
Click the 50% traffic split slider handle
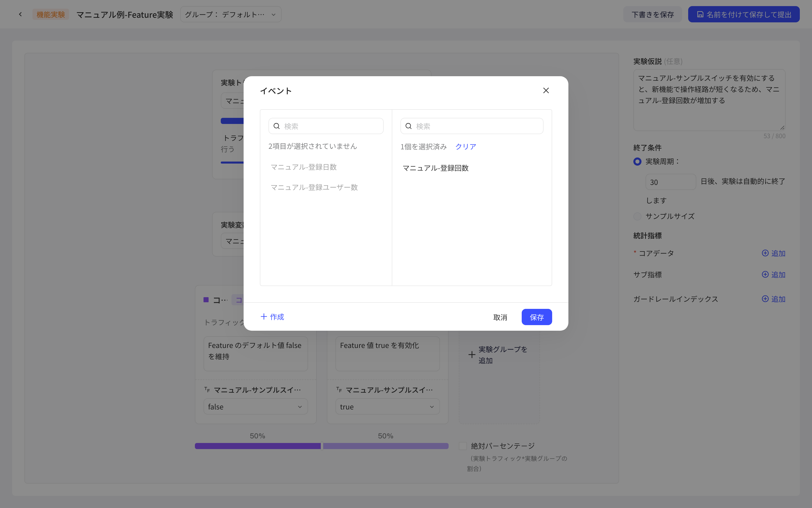click(322, 446)
